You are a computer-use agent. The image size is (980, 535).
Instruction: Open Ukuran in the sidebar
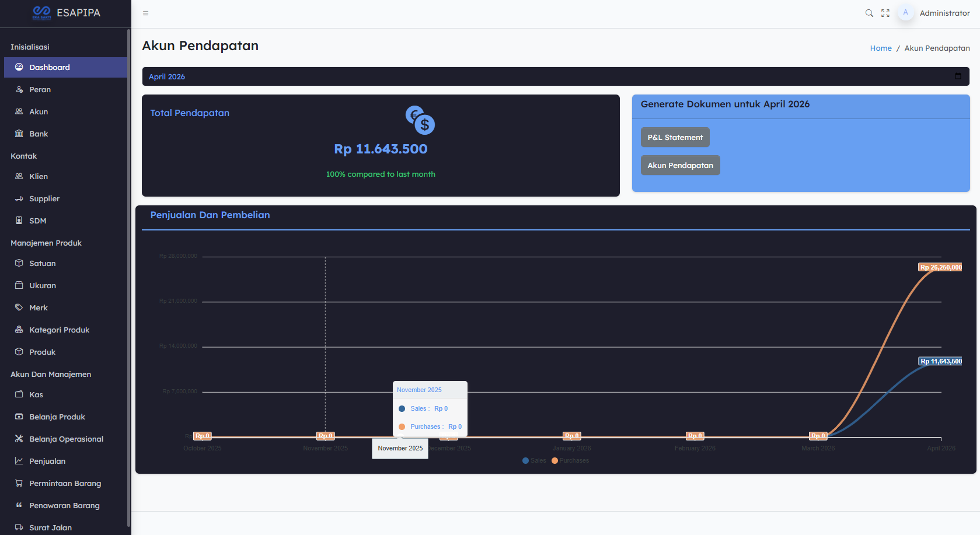tap(65, 285)
